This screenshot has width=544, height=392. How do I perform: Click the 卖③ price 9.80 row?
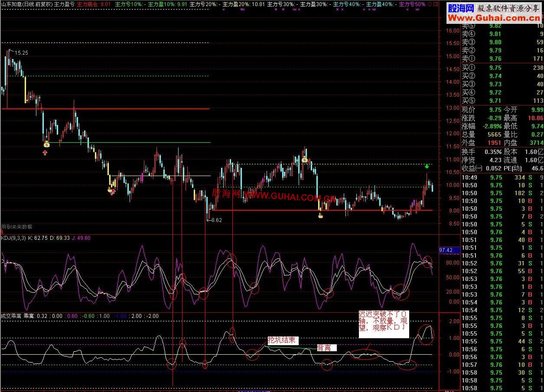pyautogui.click(x=502, y=42)
